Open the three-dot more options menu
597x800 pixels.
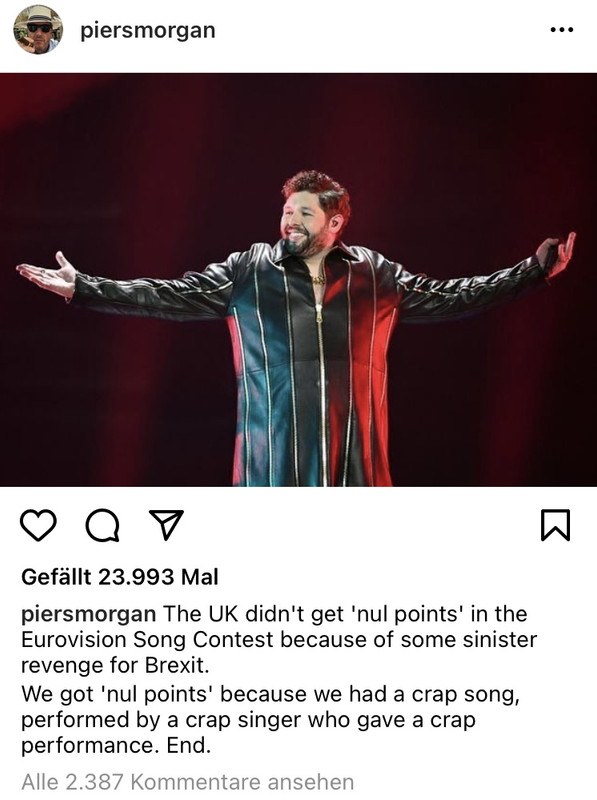[562, 30]
